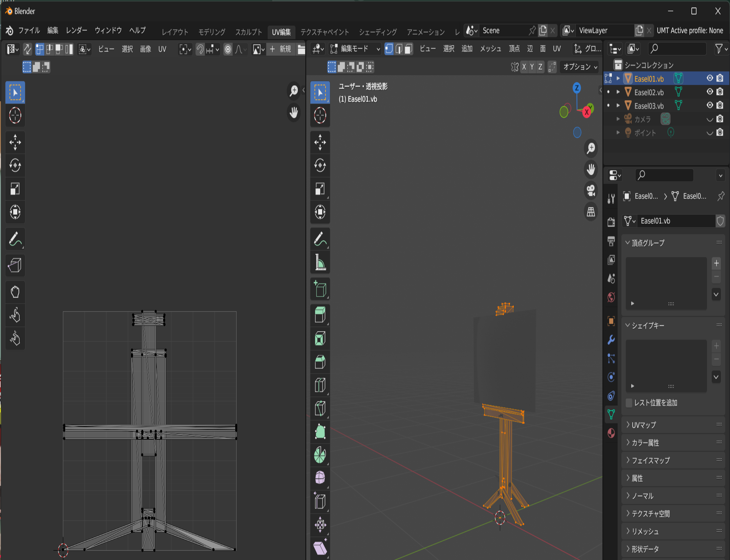Open the 編集モード mode dropdown
Screen dimensions: 730x560
point(355,49)
